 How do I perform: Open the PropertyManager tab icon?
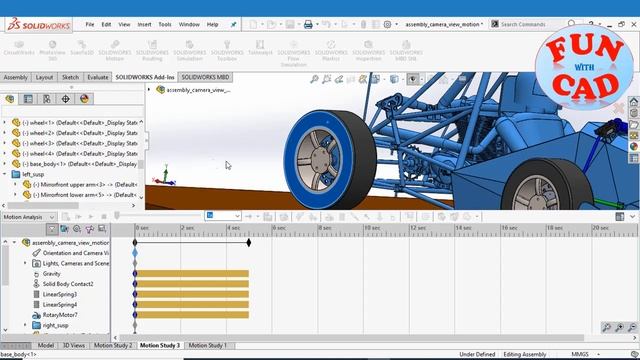[28, 99]
